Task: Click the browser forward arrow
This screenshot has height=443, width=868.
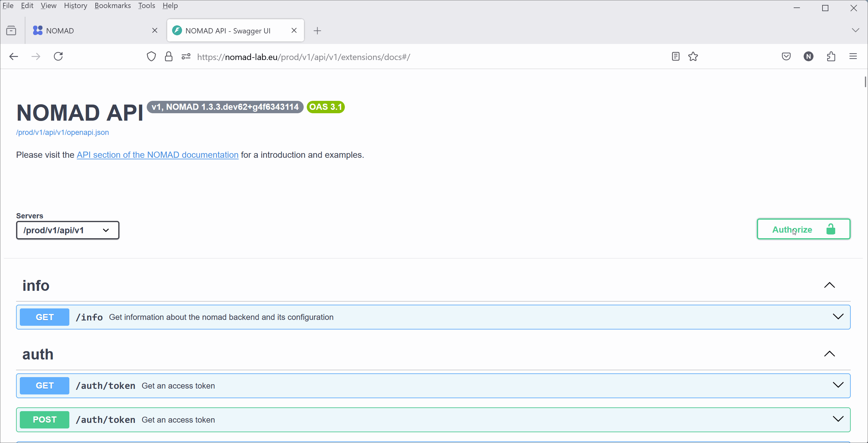Action: point(36,57)
